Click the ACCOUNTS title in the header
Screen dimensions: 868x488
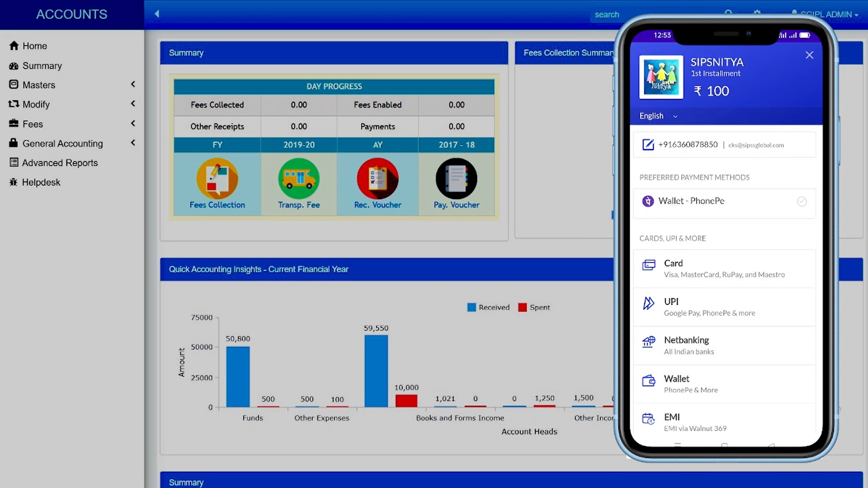(72, 14)
